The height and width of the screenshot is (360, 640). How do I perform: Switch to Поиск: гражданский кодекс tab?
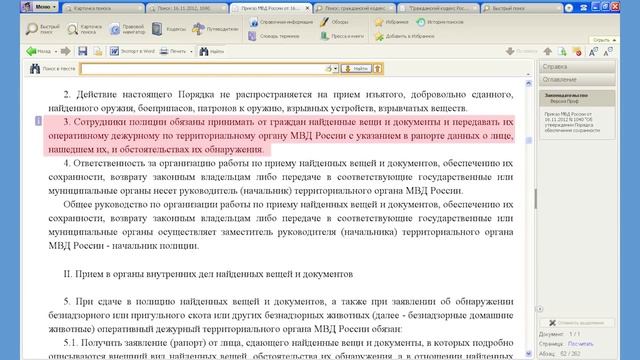[x=355, y=8]
